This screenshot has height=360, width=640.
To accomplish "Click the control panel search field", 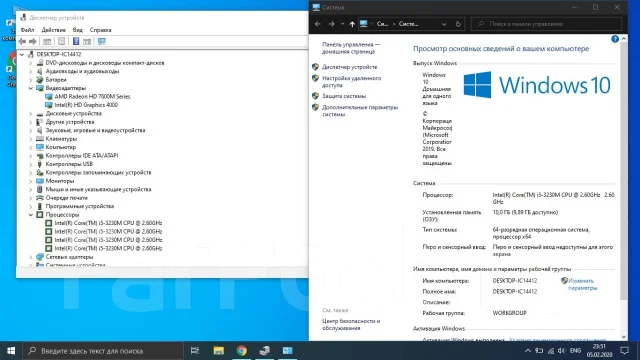I will tap(547, 24).
